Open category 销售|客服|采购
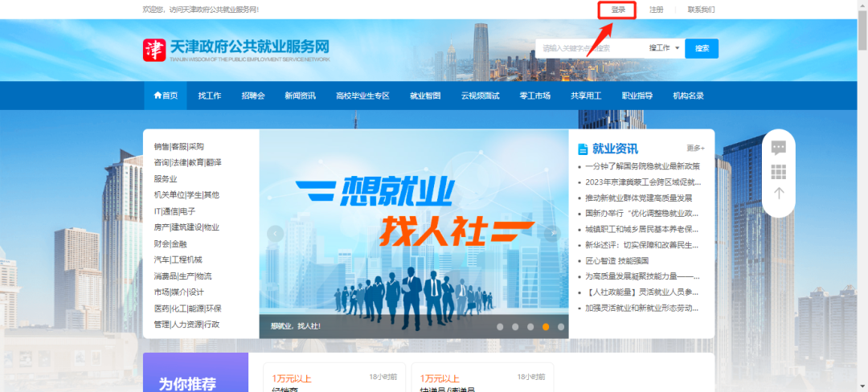 click(178, 146)
